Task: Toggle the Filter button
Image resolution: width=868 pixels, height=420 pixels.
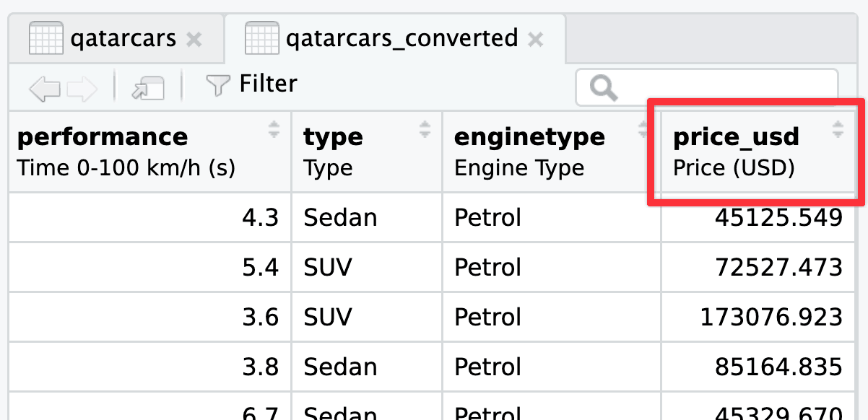Action: click(x=251, y=85)
